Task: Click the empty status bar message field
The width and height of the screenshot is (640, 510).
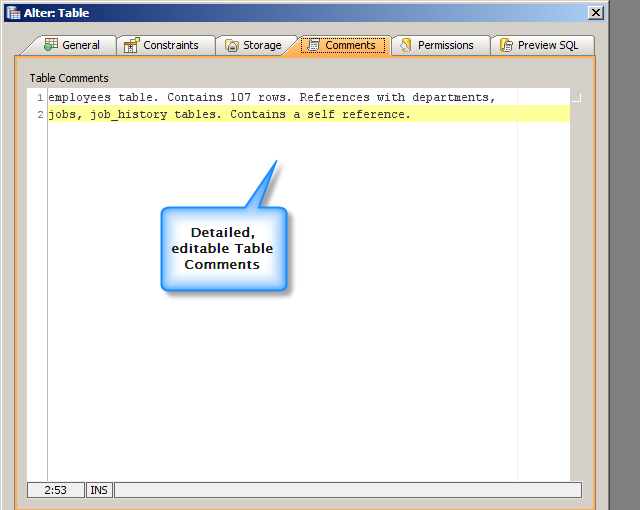Action: (x=348, y=490)
